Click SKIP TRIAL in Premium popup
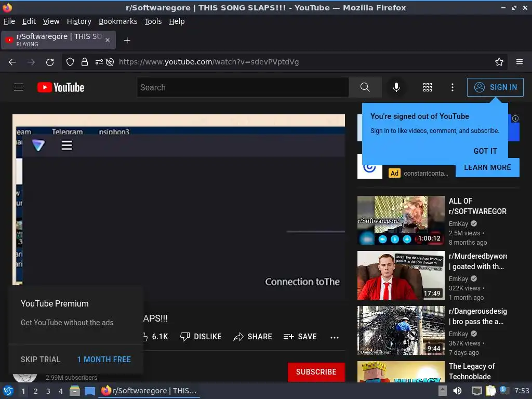This screenshot has width=532, height=399. coord(41,360)
